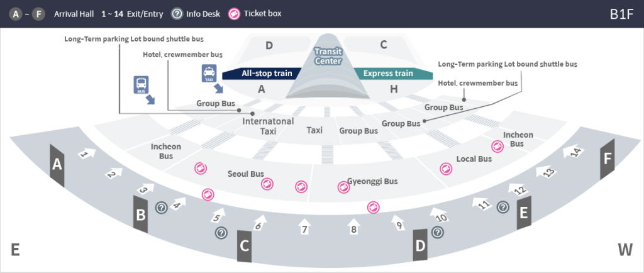Click the blue taxi icon near All-stop train

coord(209,74)
